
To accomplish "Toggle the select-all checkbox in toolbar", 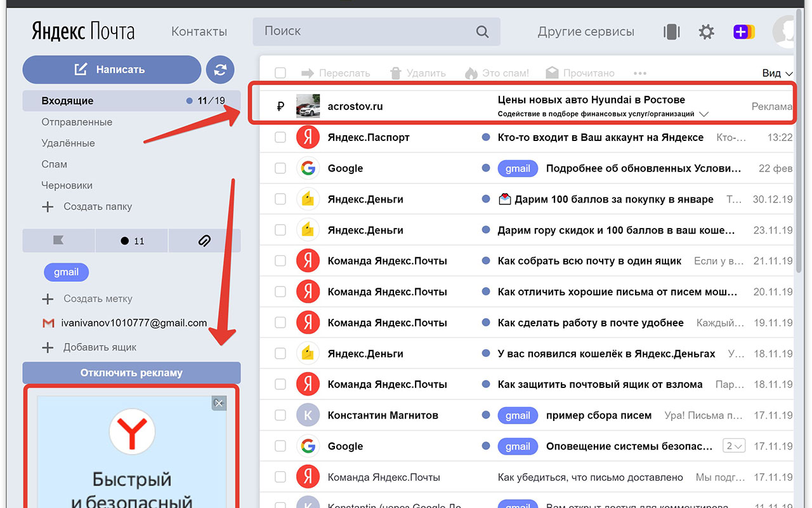I will (280, 73).
